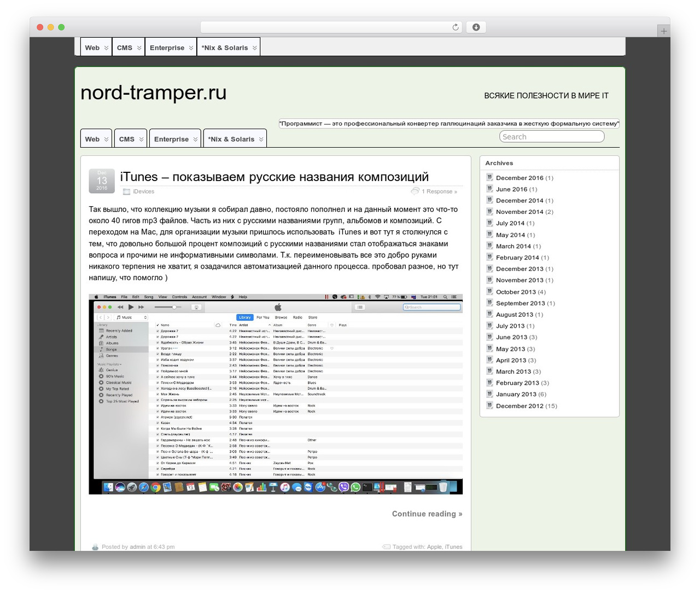
Task: Click archive icon next to October 2013
Action: (x=489, y=291)
